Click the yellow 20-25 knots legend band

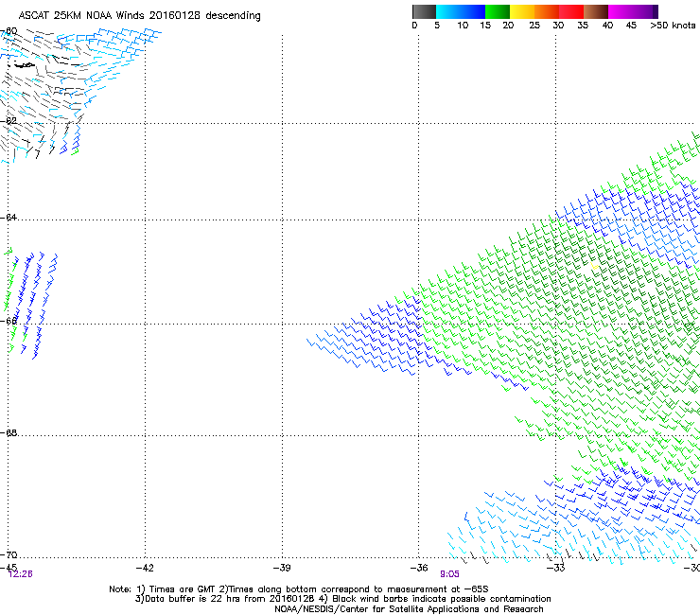coord(522,11)
